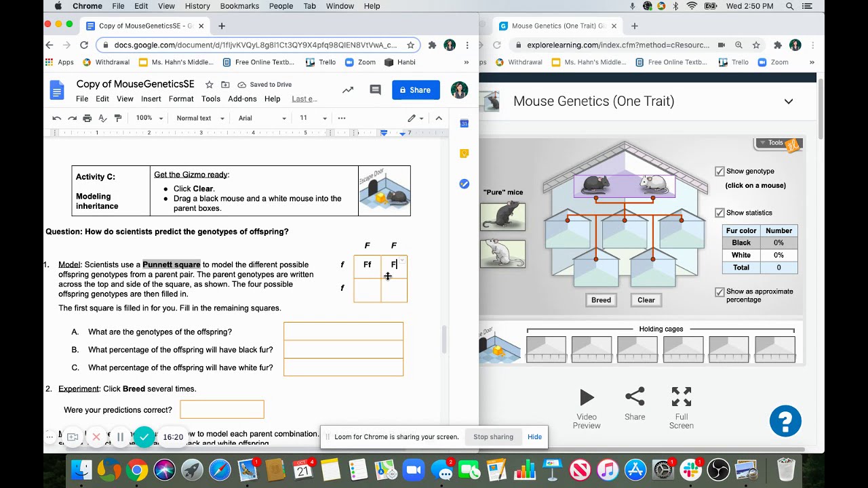Collapse the Docs menus with up chevron
The image size is (868, 488).
[x=439, y=118]
